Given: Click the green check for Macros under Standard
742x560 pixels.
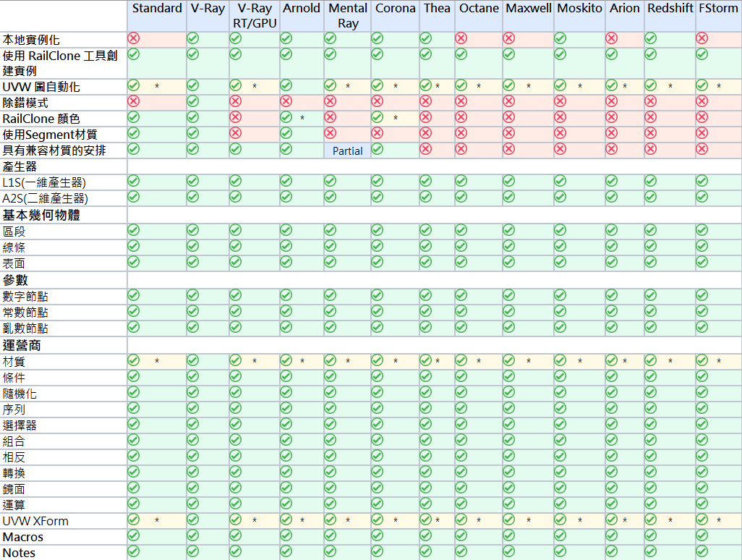Looking at the screenshot, I should (x=134, y=535).
